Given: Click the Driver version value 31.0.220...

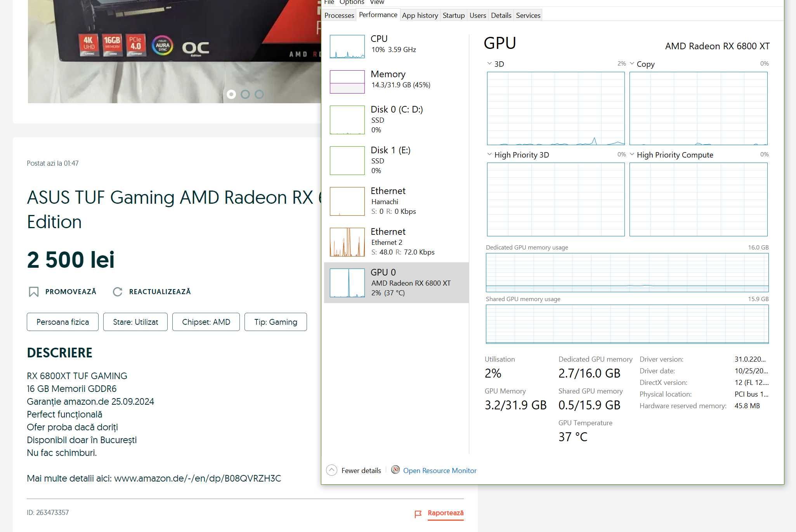Looking at the screenshot, I should point(750,359).
